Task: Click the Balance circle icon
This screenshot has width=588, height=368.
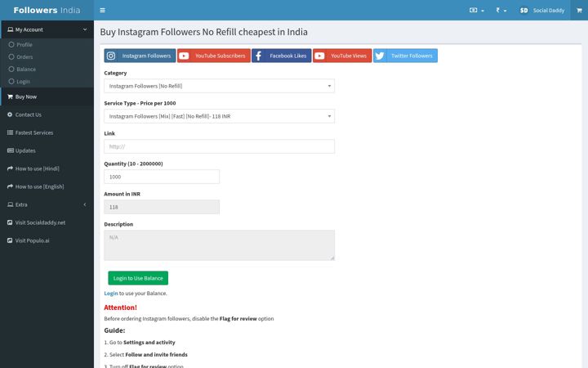Action: (x=11, y=69)
